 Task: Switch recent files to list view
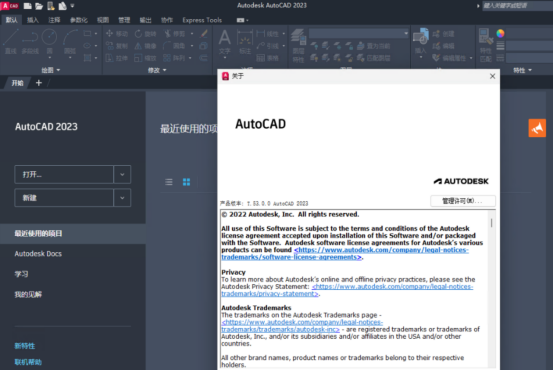pyautogui.click(x=169, y=182)
